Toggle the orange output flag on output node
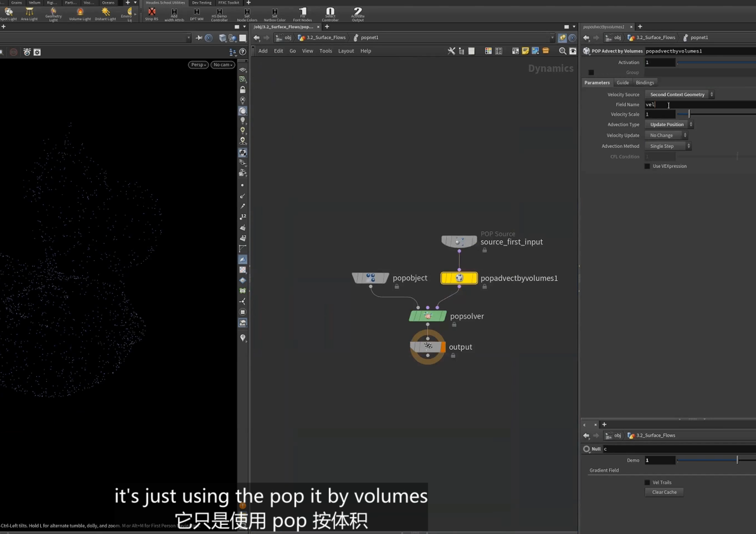Screen dimensions: 756x534 click(443, 347)
